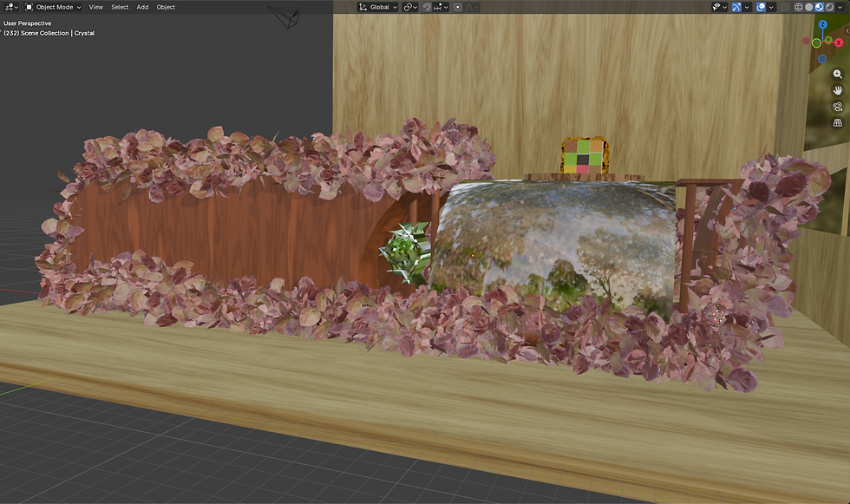The height and width of the screenshot is (504, 850).
Task: Open the Global transform orientation dropdown
Action: click(x=378, y=7)
